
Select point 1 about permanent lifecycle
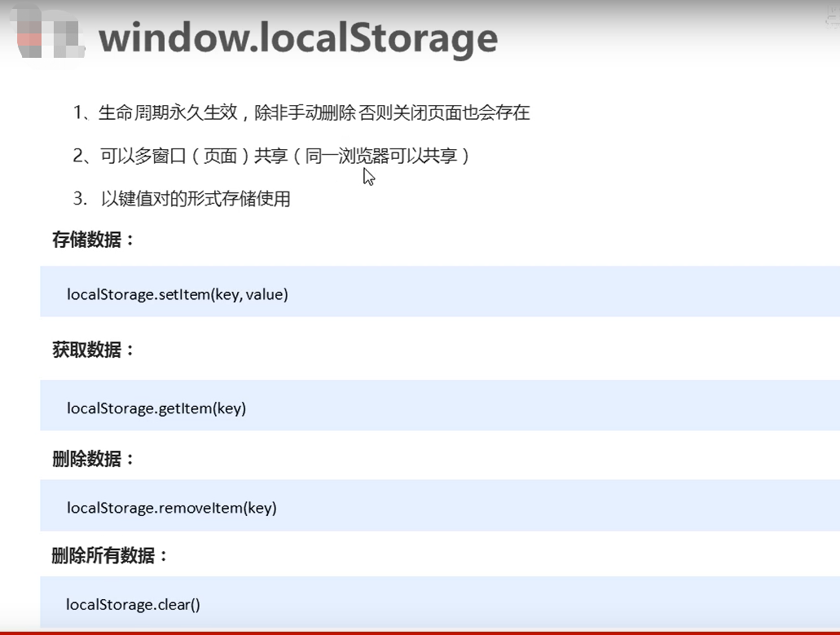point(301,112)
